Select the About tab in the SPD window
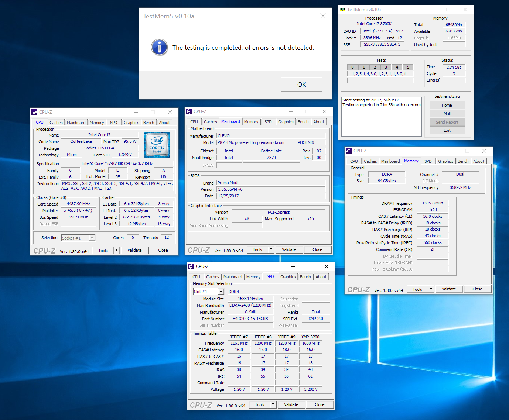The height and width of the screenshot is (420, 509). pyautogui.click(x=321, y=277)
